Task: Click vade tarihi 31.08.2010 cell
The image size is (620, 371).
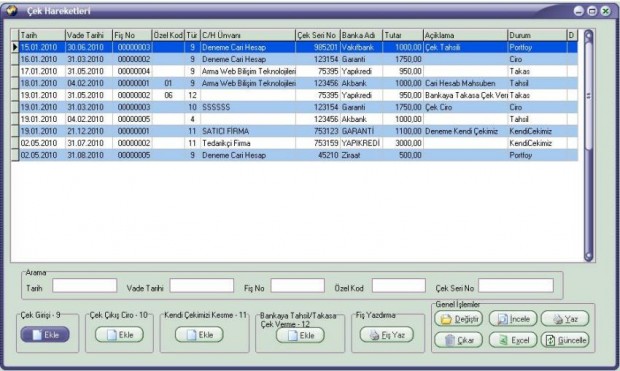Action: pyautogui.click(x=89, y=155)
